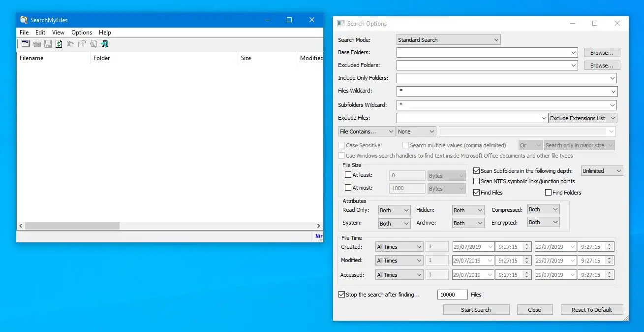Click the Close button in Search Options
The height and width of the screenshot is (332, 644).
coord(534,310)
